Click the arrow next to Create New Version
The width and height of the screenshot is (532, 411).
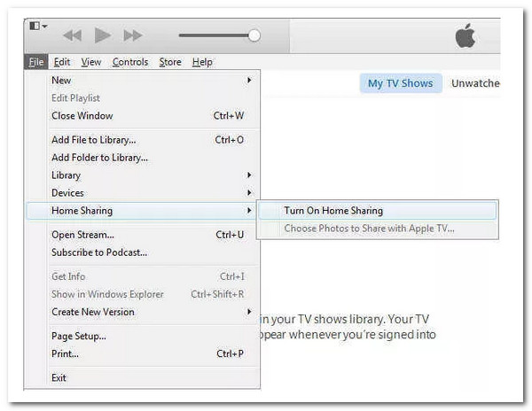click(x=249, y=312)
